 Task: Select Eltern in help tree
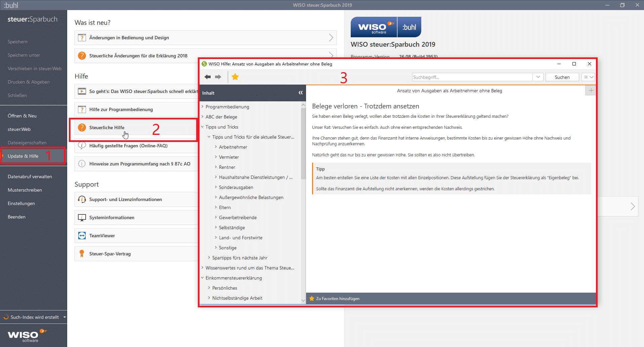coord(225,207)
